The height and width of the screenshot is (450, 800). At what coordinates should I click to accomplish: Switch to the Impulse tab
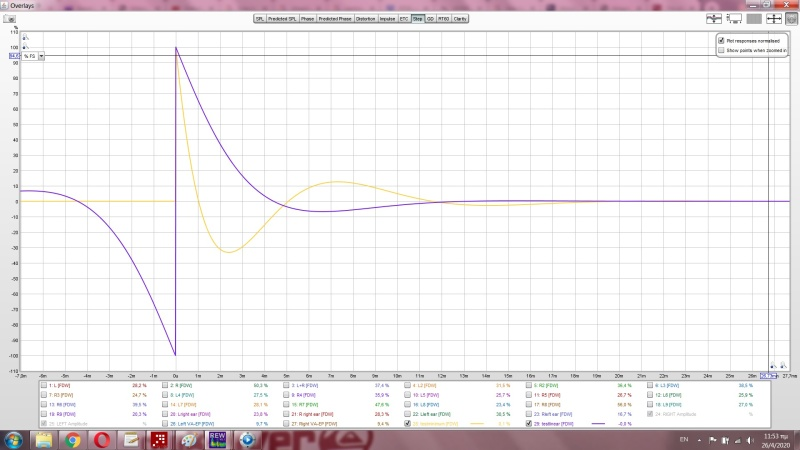[x=387, y=18]
